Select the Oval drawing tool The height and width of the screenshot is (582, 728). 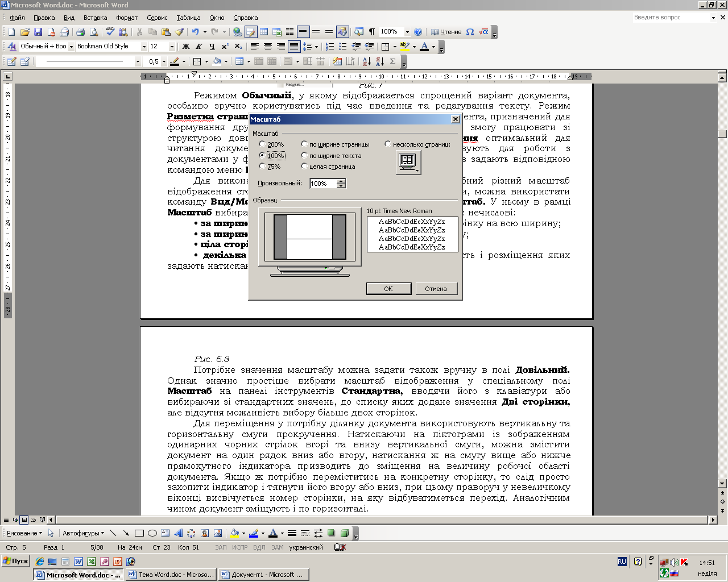click(x=152, y=533)
